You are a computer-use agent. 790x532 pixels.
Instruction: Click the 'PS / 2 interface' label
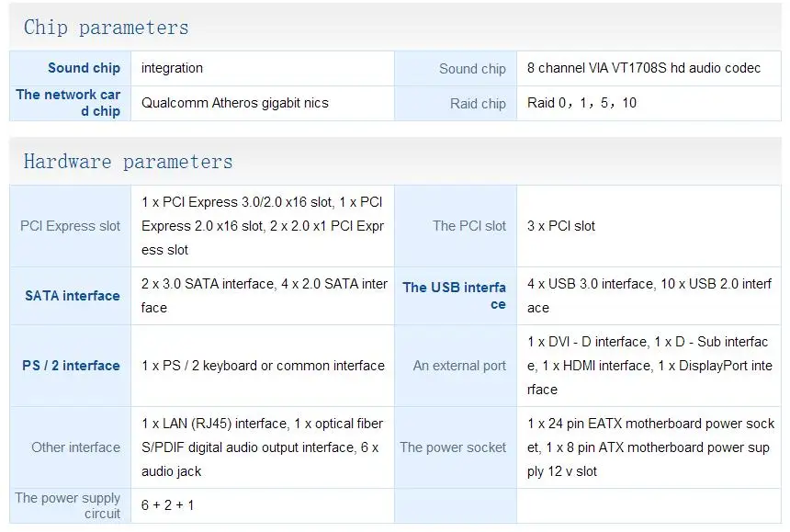coord(72,366)
